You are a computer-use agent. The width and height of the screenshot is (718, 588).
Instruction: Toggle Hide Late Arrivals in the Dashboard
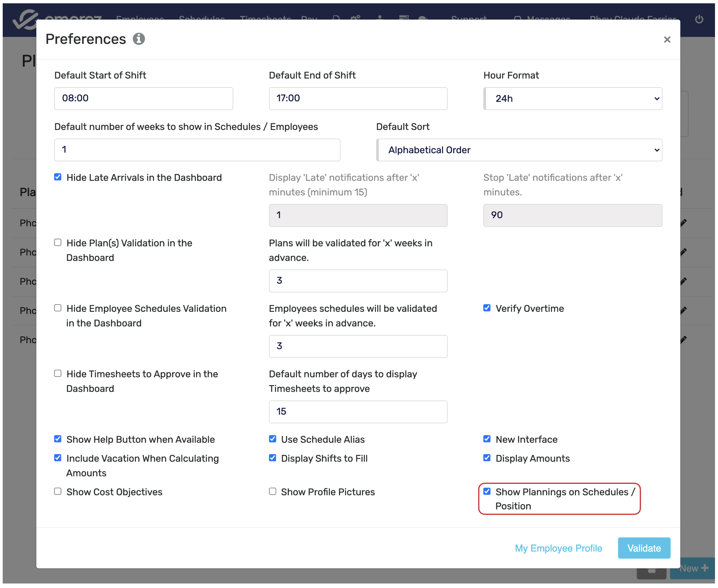(x=58, y=177)
